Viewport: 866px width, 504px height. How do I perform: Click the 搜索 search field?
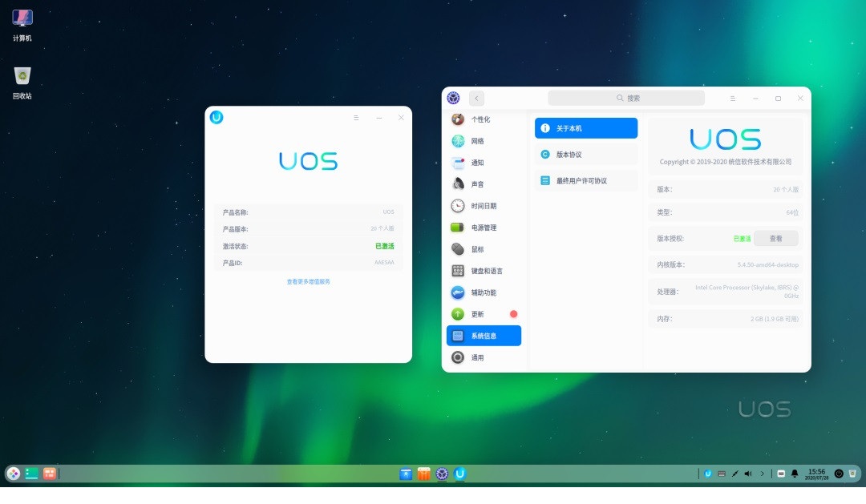[x=626, y=99]
